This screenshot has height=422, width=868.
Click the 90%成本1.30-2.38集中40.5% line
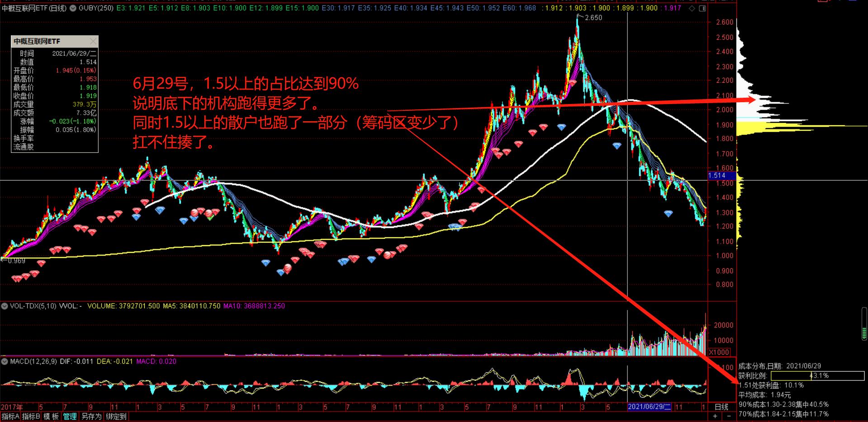783,404
